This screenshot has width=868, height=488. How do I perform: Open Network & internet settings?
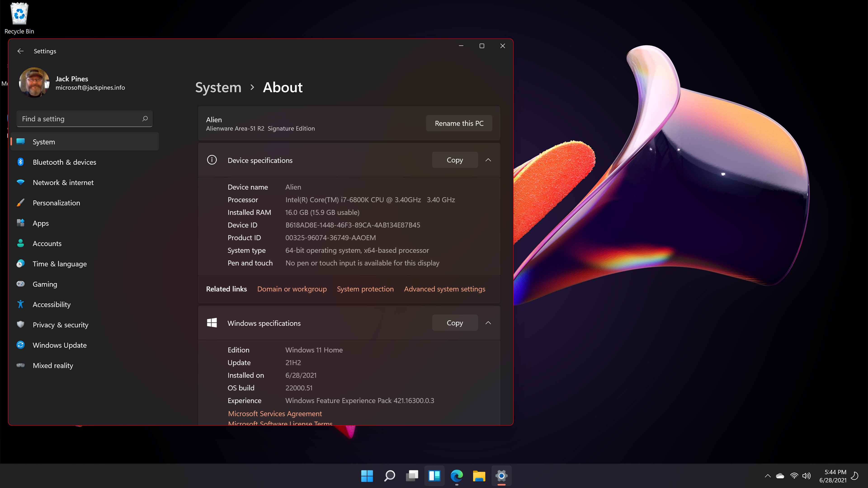[x=63, y=182]
